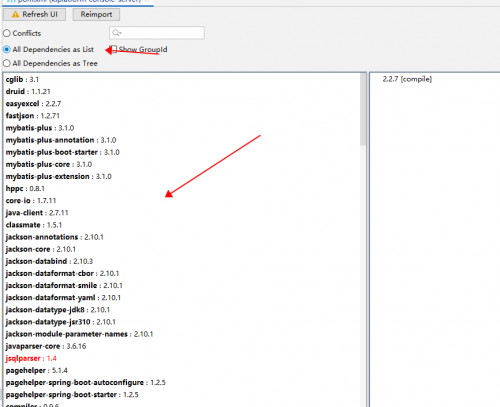Select jackson-core : 2.10.1 entry
This screenshot has height=407, width=500.
click(41, 249)
